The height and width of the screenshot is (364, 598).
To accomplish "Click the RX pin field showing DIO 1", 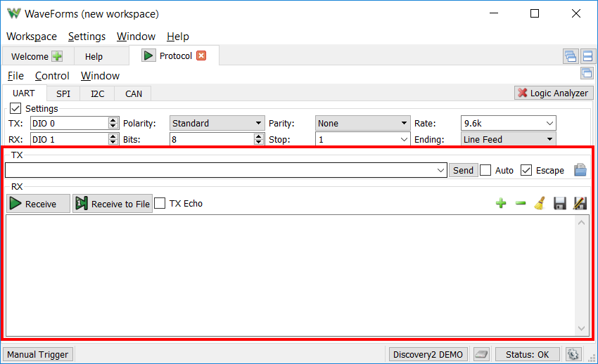I will (70, 139).
